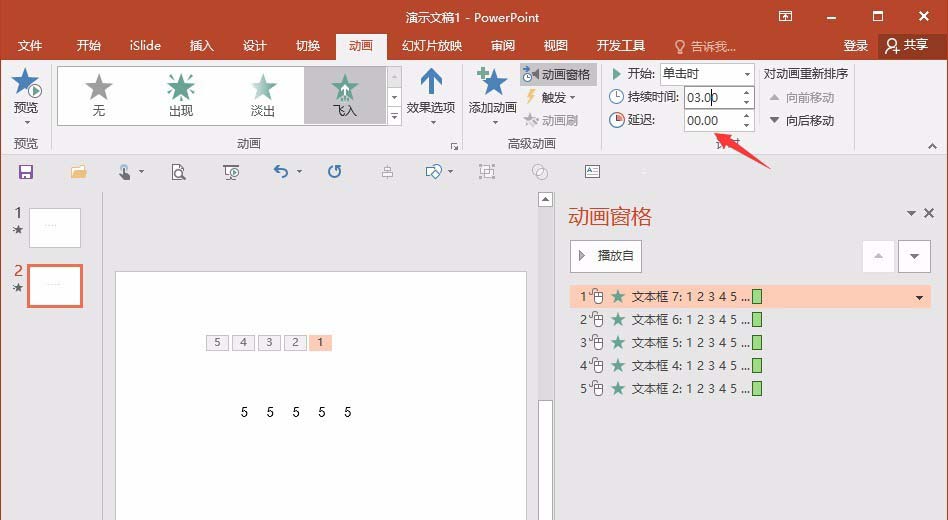Click animation order tag 5 on slide
948x520 pixels.
click(x=217, y=343)
